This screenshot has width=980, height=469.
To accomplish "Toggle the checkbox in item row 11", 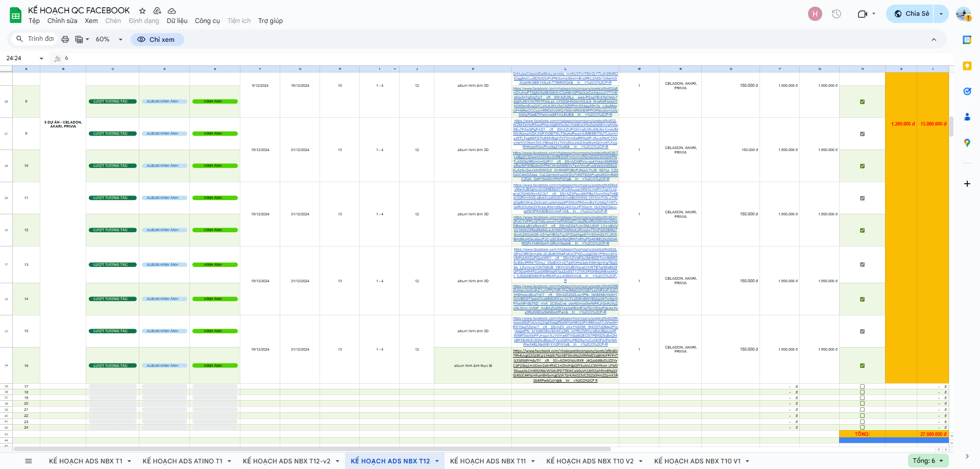I will click(x=862, y=198).
